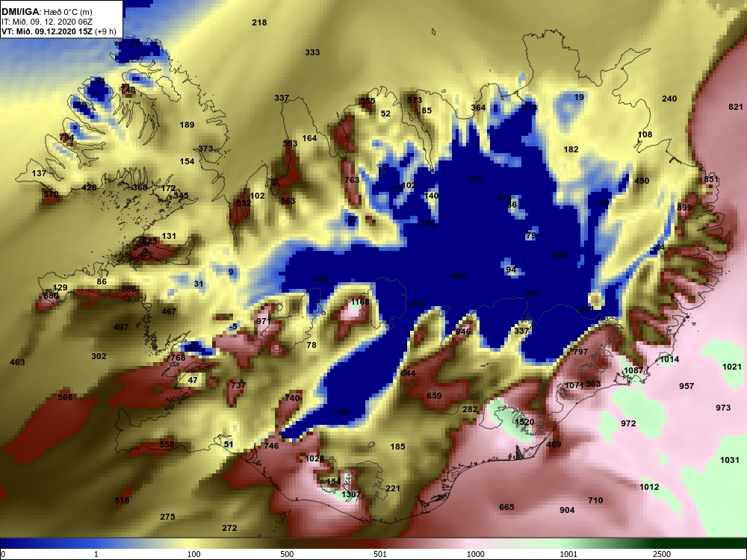Click the map value '763'

(x=352, y=180)
